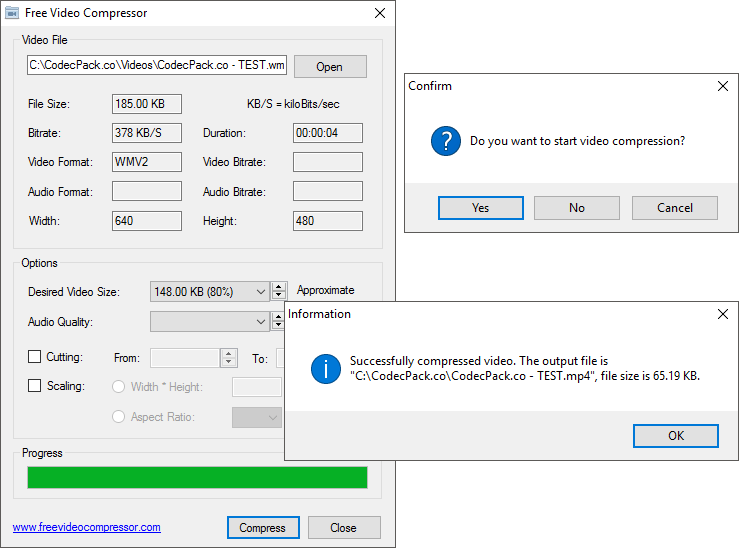Click the Width * Height scaling input field
Viewport: 739px width, 548px height.
coord(257,387)
